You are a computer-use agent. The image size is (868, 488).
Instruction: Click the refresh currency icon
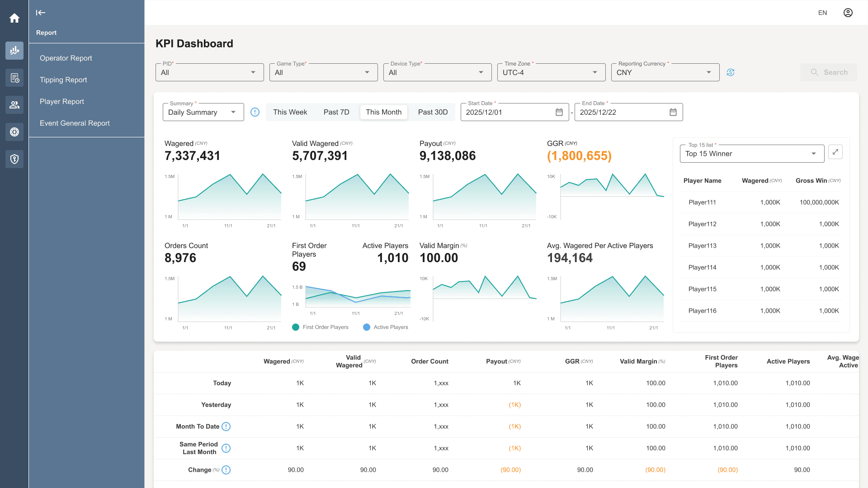[x=731, y=72]
